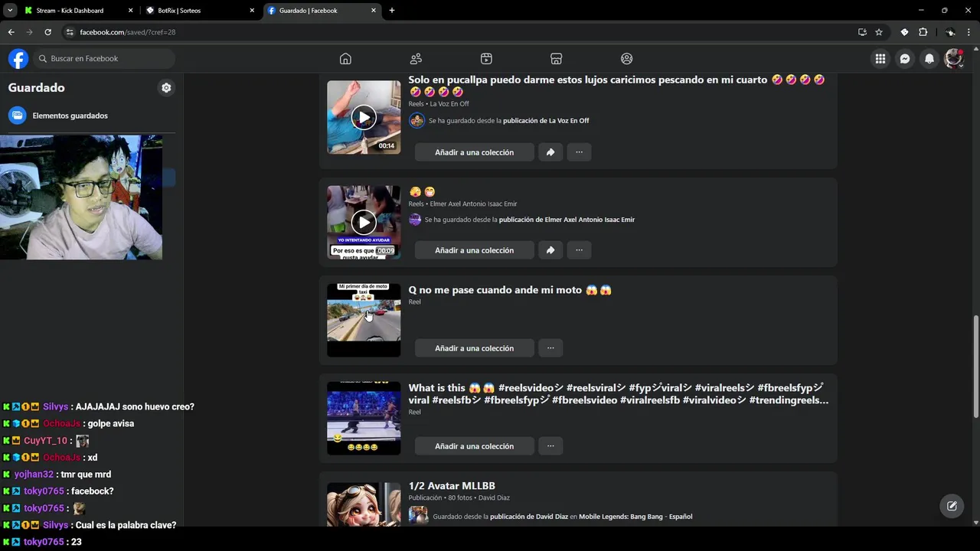
Task: Go to the Home feed icon
Action: coord(345,59)
